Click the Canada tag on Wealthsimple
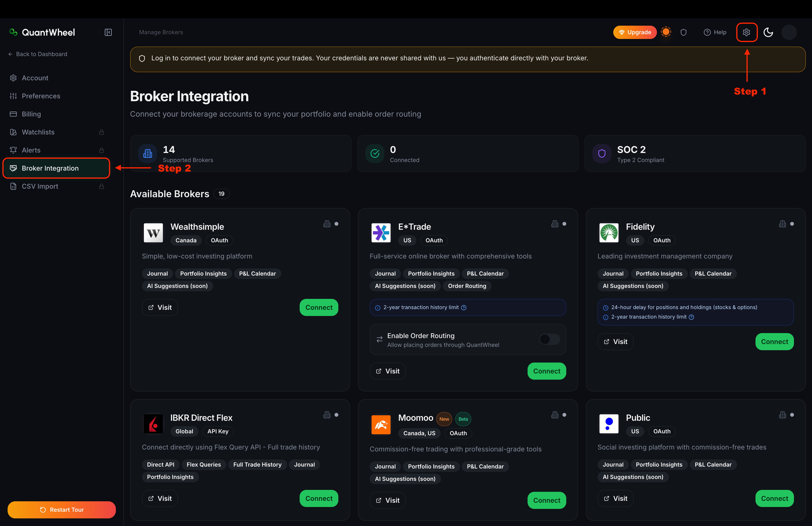The height and width of the screenshot is (526, 812). click(x=186, y=240)
